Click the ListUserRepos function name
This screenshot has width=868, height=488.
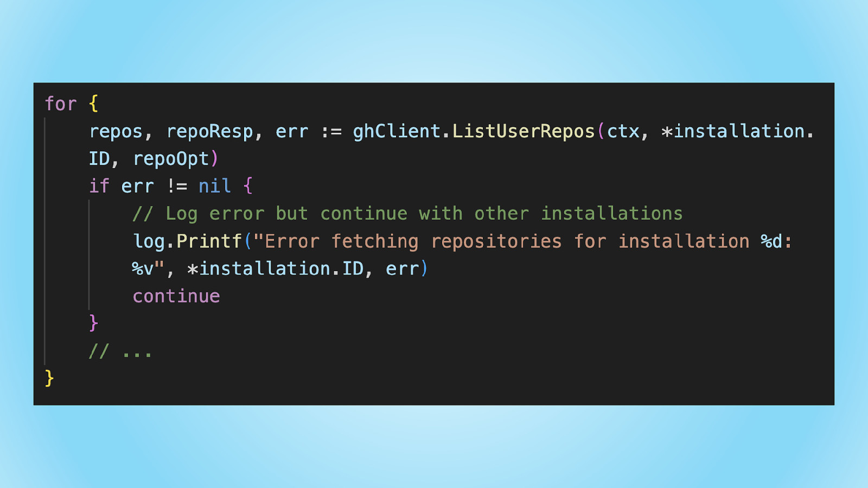click(524, 131)
